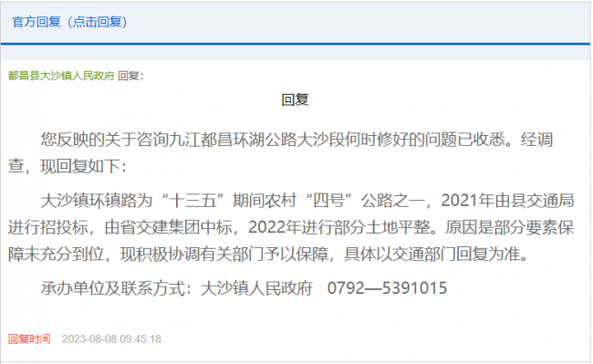This screenshot has width=593, height=364.
Task: Click the 回复： label after the government name
Action: (x=130, y=76)
